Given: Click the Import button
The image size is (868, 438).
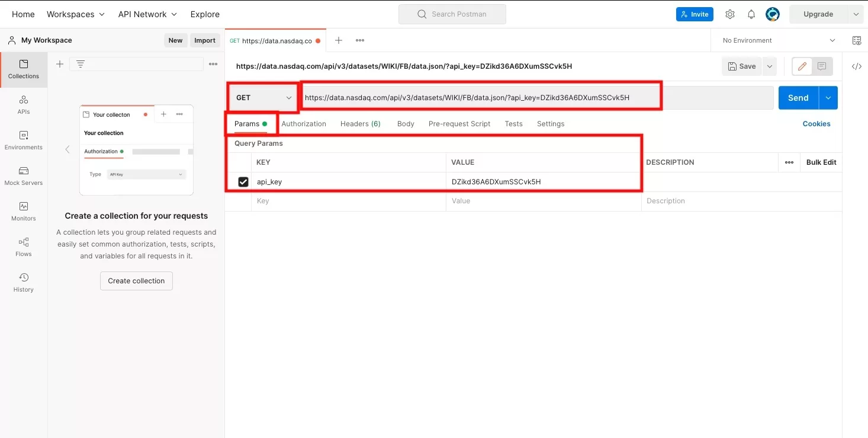Looking at the screenshot, I should 205,40.
